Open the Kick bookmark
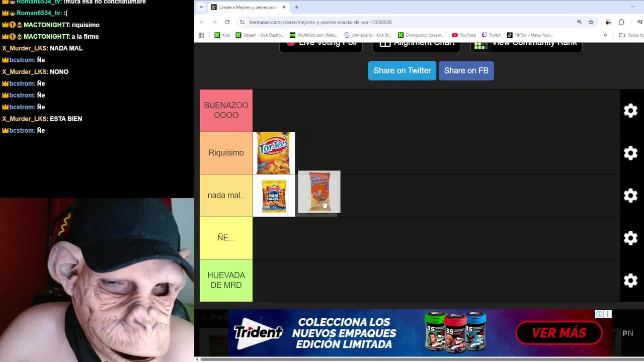 (222, 35)
